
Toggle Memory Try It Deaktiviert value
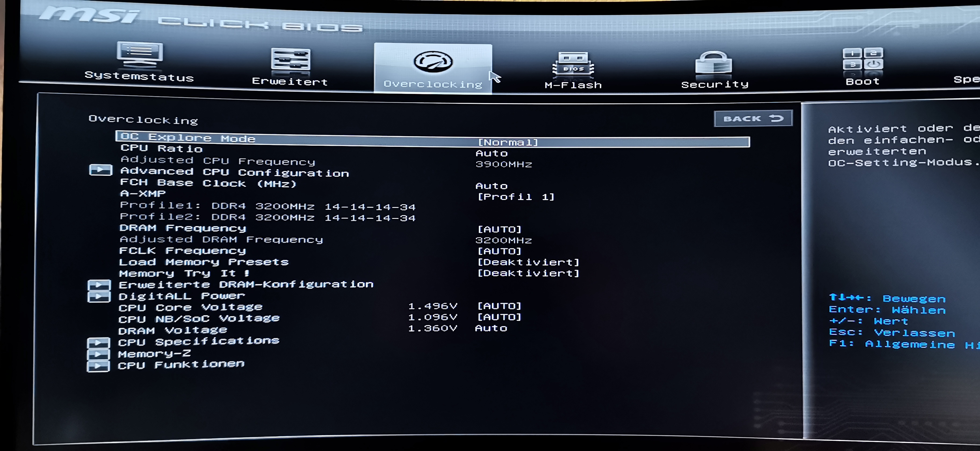pos(528,273)
